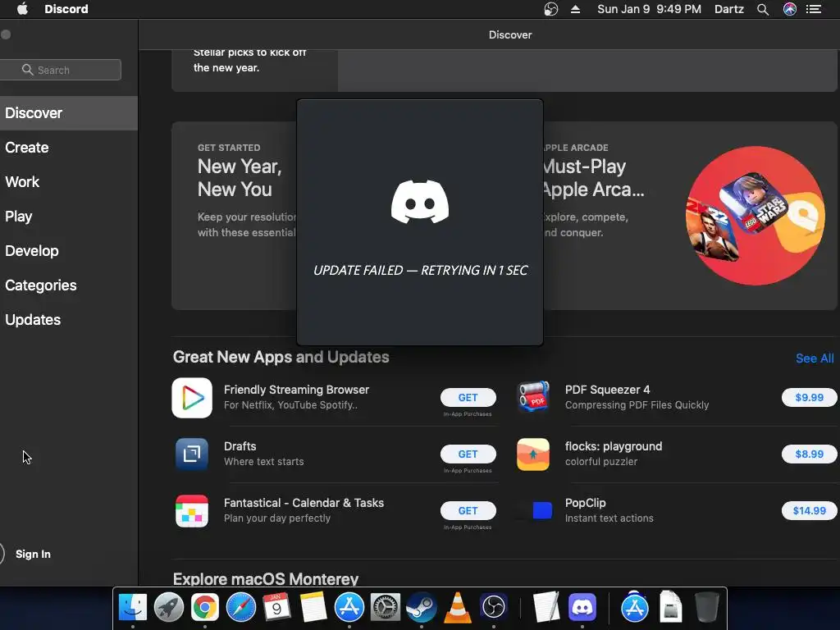Viewport: 840px width, 630px height.
Task: Open Spotlight search in menu bar
Action: coord(763,9)
